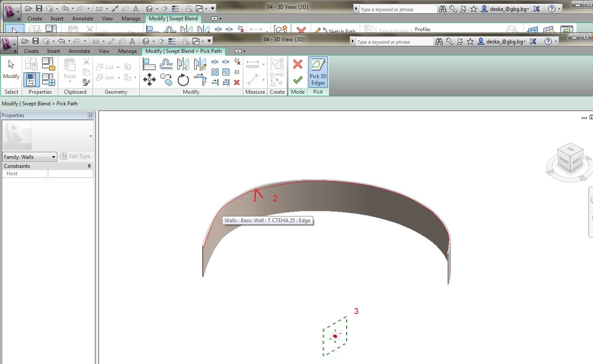Close the Properties palette
The height and width of the screenshot is (364, 593).
[90, 115]
